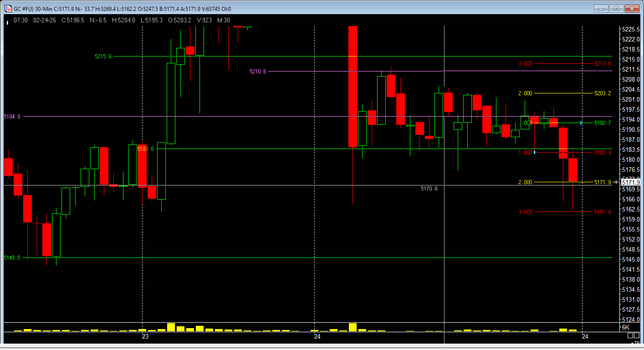The height and width of the screenshot is (350, 644).
Task: Select the magenta 5210.6 line label
Action: pos(258,72)
